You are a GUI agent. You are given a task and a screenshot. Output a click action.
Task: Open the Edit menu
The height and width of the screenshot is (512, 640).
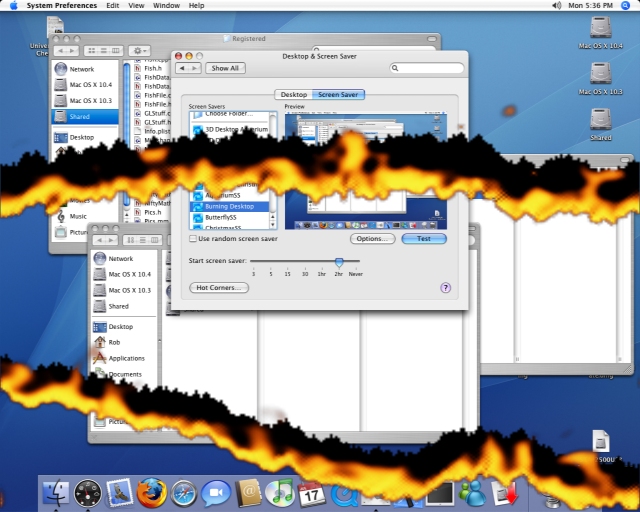[x=112, y=5]
